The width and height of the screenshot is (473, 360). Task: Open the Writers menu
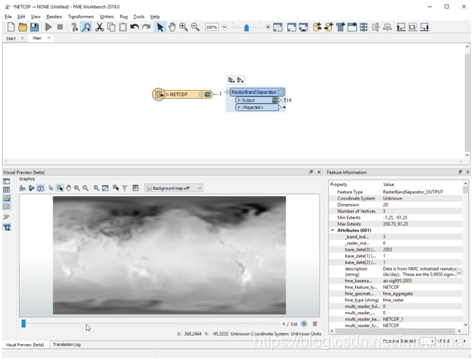coord(107,16)
